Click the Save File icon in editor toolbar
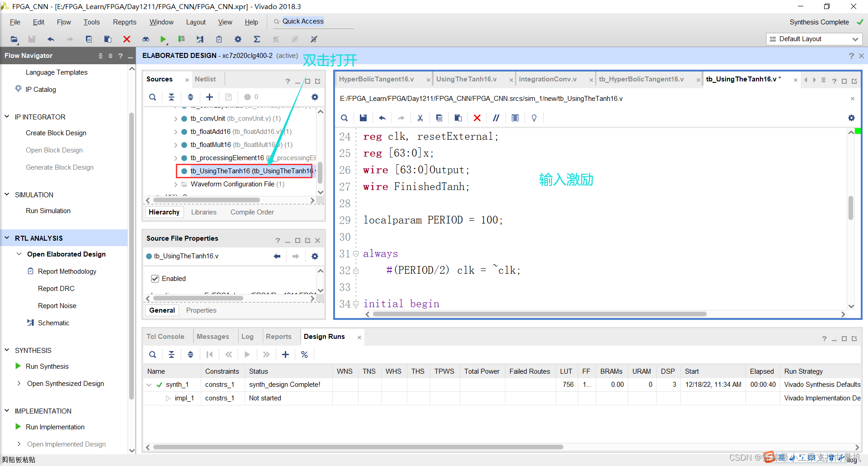 (363, 118)
